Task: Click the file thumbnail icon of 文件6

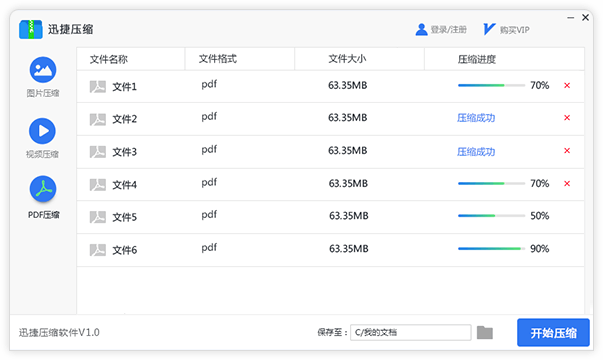Action: (x=98, y=250)
